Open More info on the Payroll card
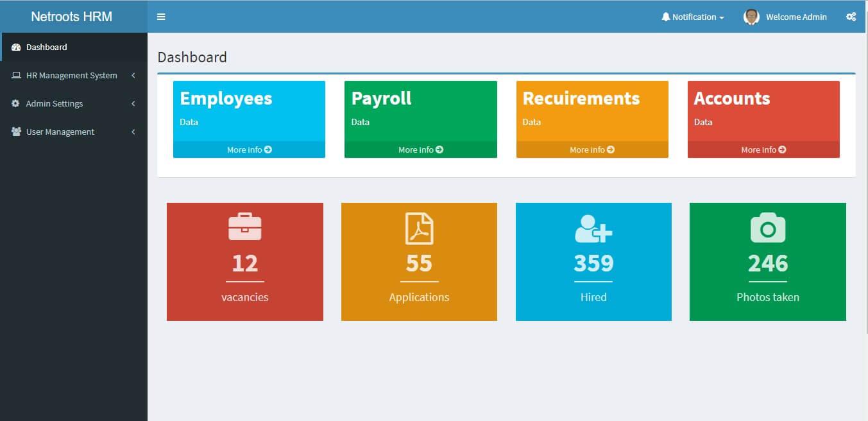 click(421, 150)
